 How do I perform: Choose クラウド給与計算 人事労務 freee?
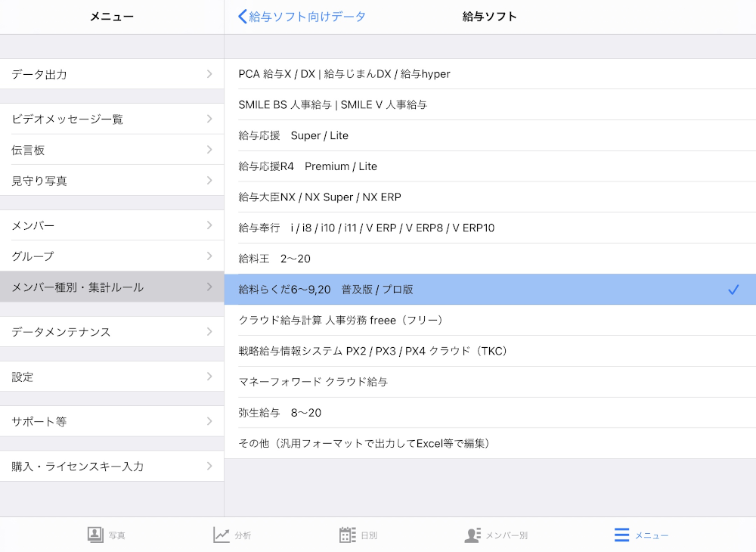point(490,320)
